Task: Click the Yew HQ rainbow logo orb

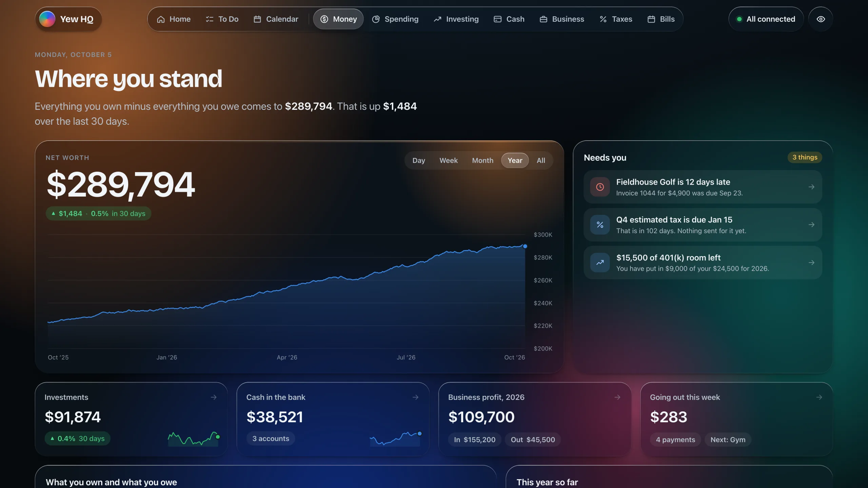Action: [47, 19]
